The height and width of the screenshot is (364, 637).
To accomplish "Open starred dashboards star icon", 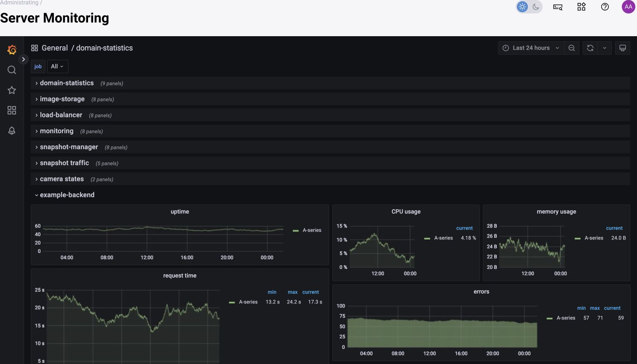I will tap(12, 90).
